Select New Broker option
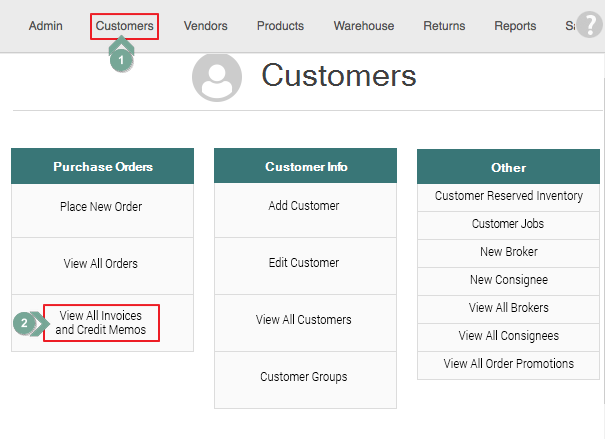Screen dimensions: 605x439 coord(508,252)
